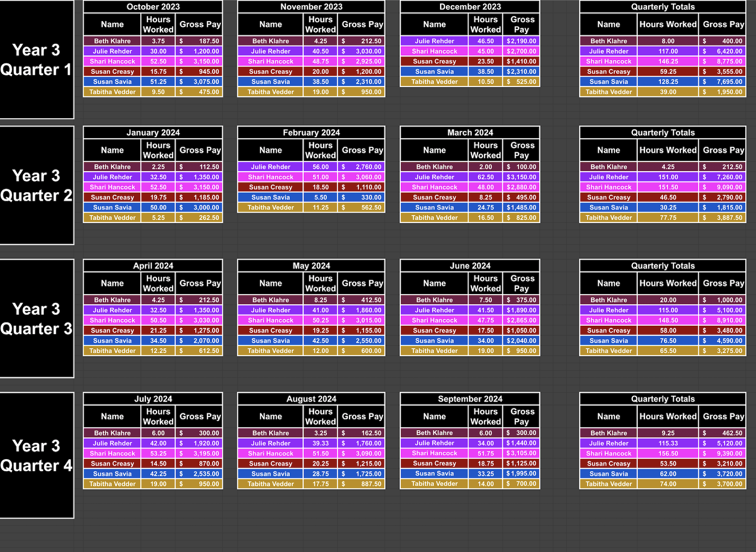Click the July 2024 table title
The height and width of the screenshot is (552, 756).
pyautogui.click(x=153, y=399)
